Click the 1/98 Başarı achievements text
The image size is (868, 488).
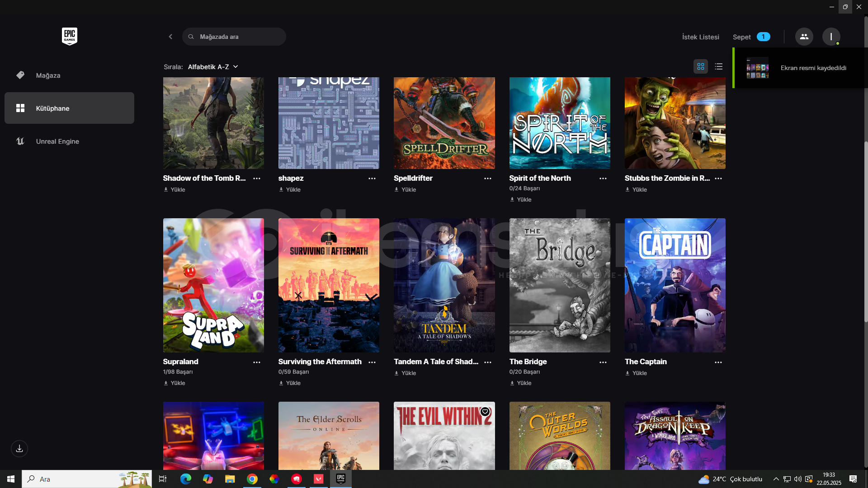tap(178, 372)
